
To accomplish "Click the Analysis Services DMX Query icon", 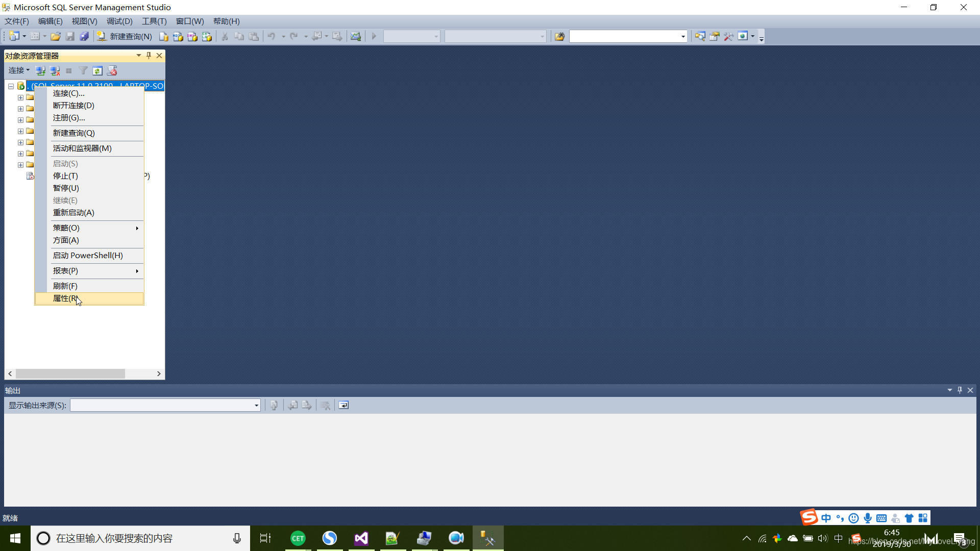I will (x=192, y=36).
